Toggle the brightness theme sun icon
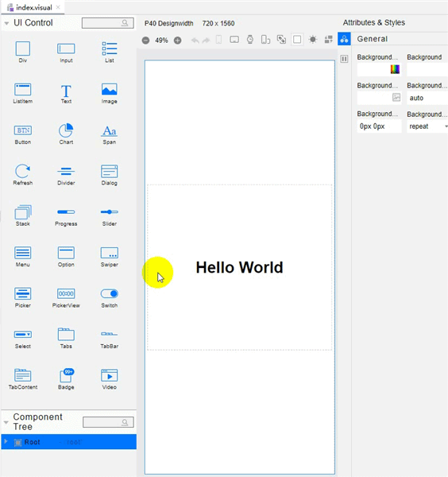Viewport: 448px width, 477px height. [x=313, y=40]
